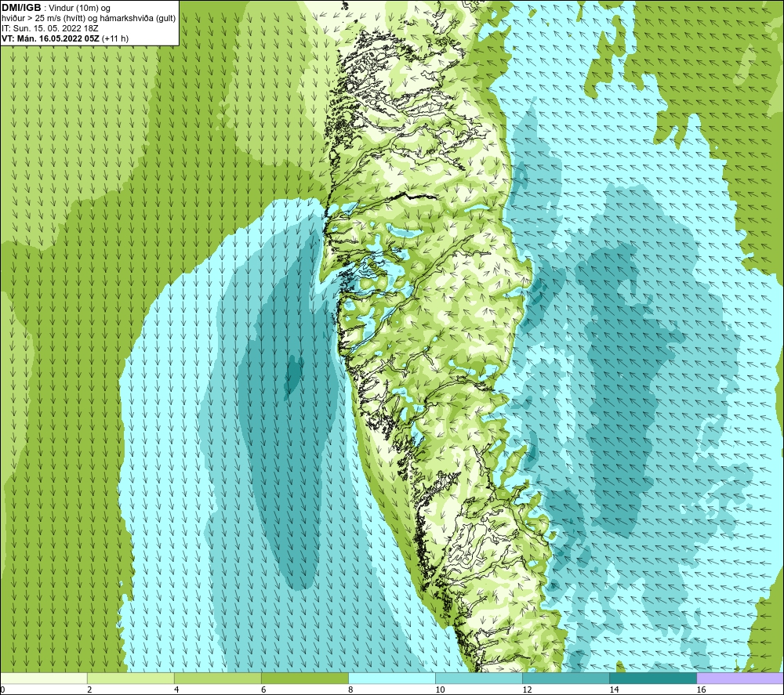
Task: Click the 0–2 m/s pale legend swatch
Action: point(44,678)
